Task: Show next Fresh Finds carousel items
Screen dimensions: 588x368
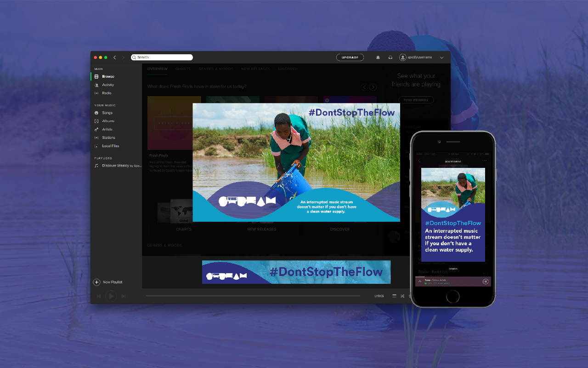Action: pos(373,87)
